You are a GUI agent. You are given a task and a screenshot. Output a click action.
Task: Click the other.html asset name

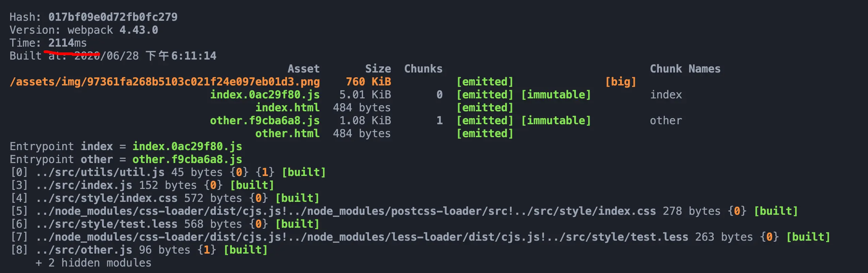tap(288, 133)
